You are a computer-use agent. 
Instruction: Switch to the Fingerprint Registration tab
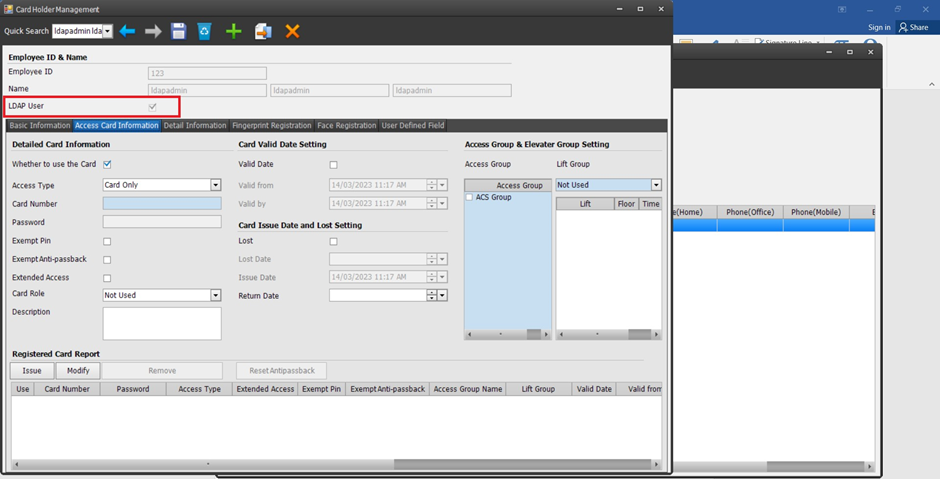(x=271, y=126)
